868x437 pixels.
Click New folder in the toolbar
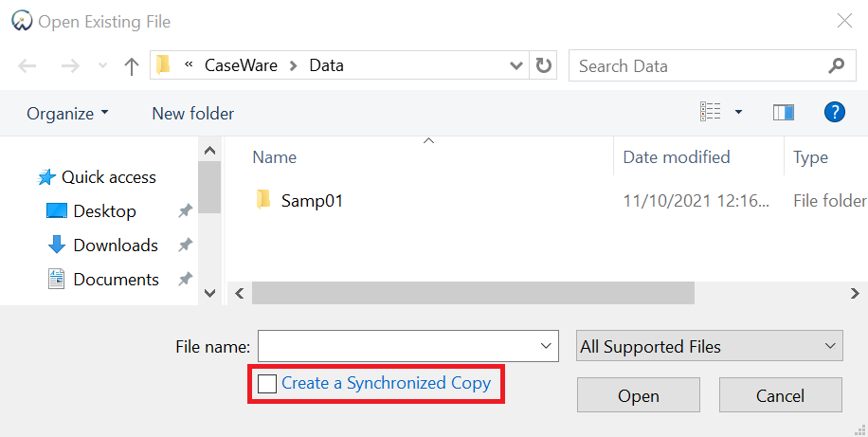pyautogui.click(x=192, y=114)
